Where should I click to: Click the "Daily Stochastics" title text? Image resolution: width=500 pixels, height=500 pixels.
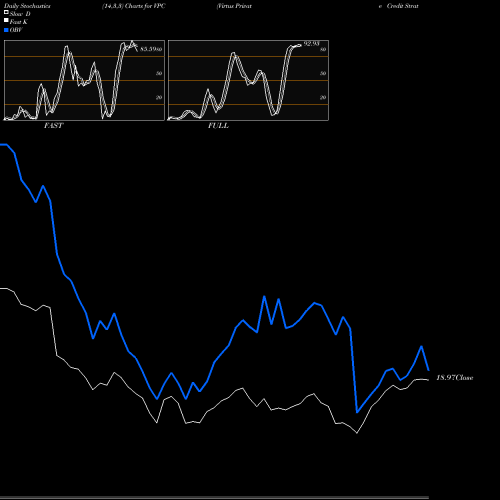tap(27, 6)
